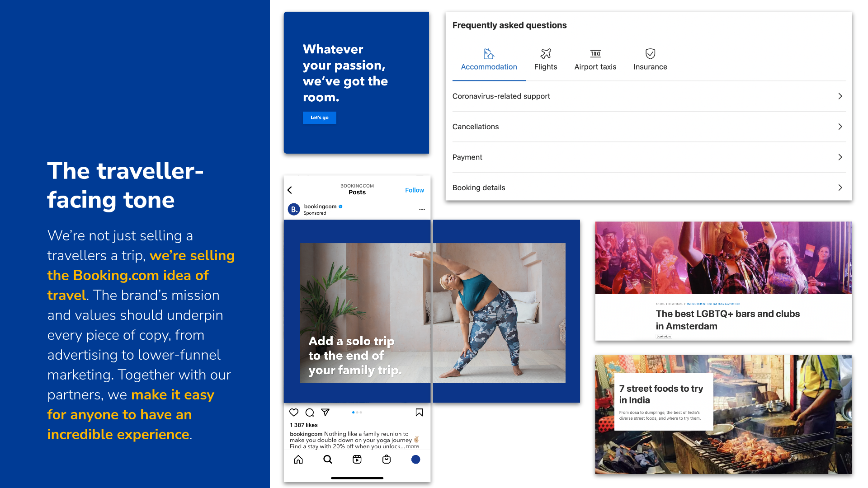Screen dimensions: 868x488
Task: Open the post three-dot options menu
Action: (422, 209)
